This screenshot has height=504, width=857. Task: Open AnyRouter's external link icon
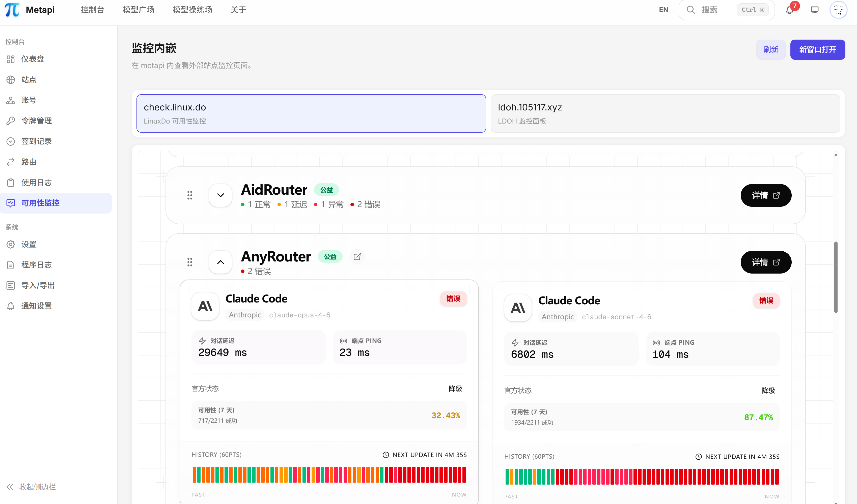(x=357, y=257)
